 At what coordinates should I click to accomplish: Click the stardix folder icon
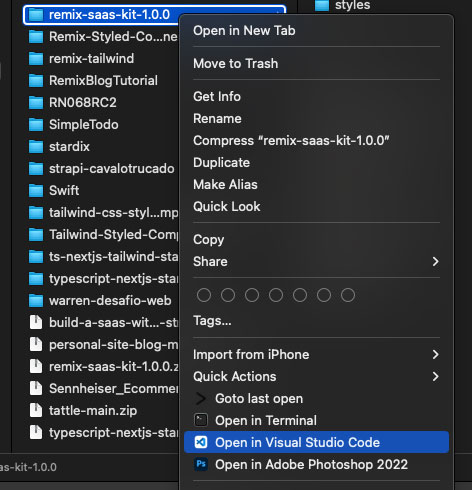(36, 147)
